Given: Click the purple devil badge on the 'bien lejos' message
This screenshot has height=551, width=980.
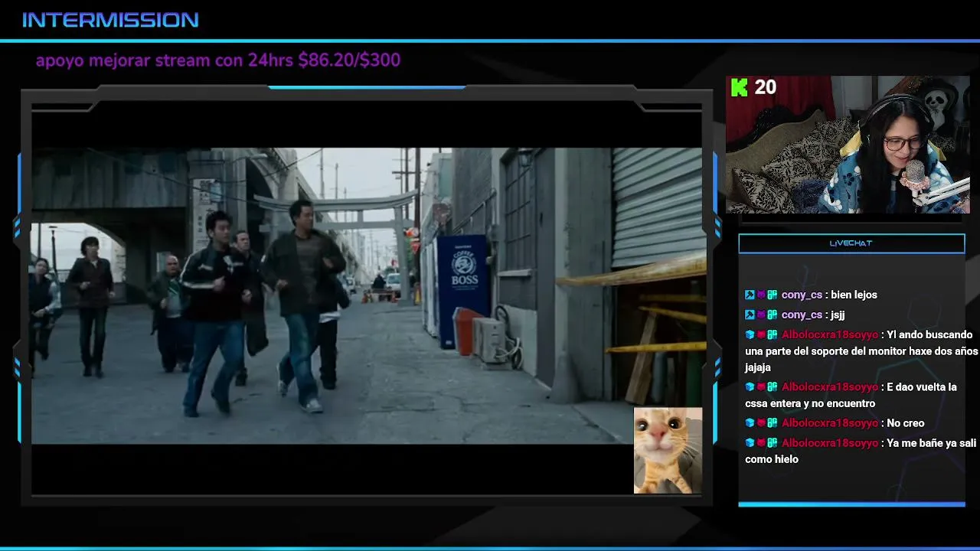Looking at the screenshot, I should tap(761, 295).
